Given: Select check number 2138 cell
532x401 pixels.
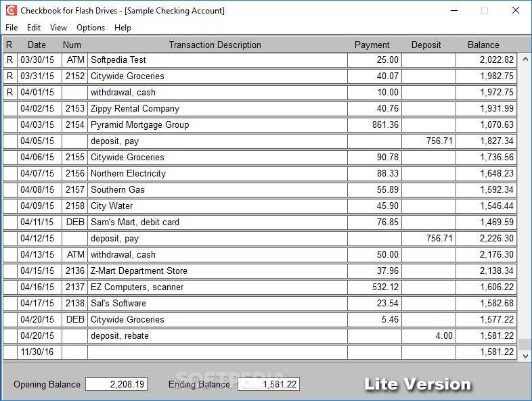Looking at the screenshot, I should click(x=74, y=304).
